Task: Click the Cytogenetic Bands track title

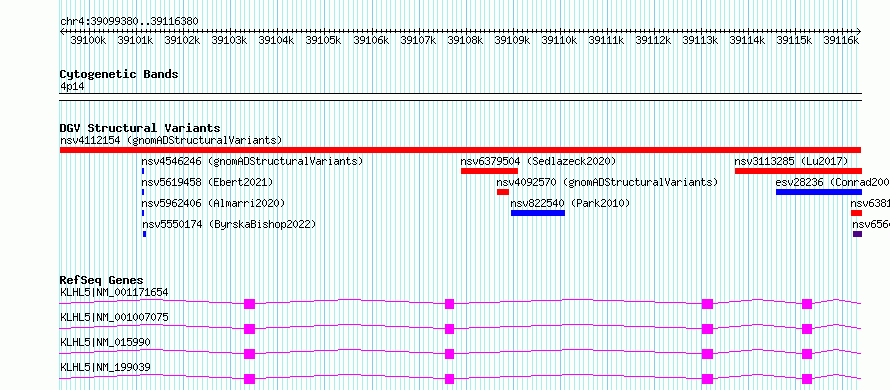Action: (119, 74)
